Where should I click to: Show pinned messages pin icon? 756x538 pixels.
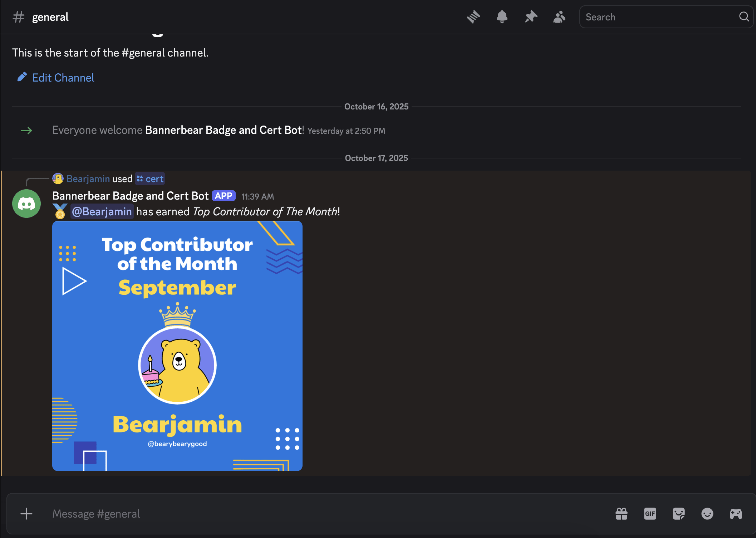click(531, 17)
